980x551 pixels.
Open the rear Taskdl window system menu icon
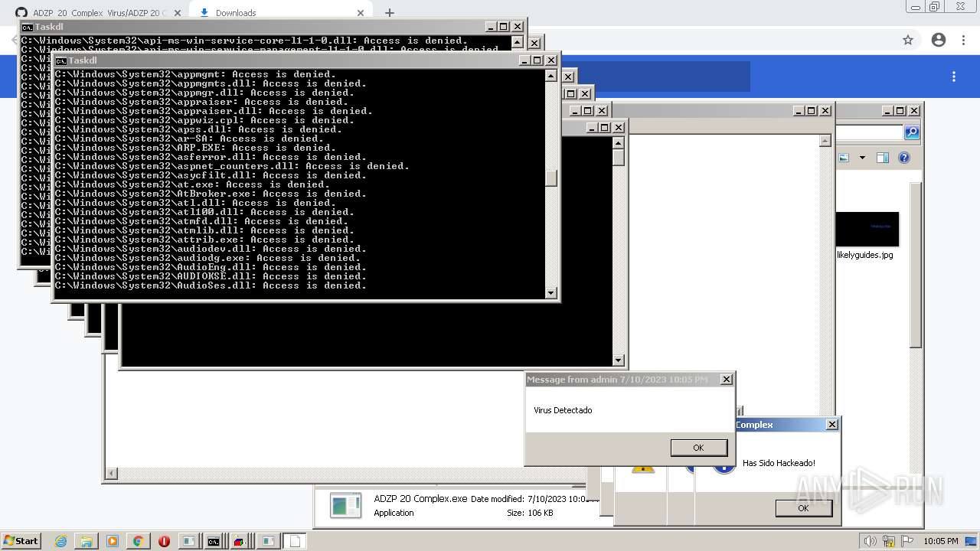click(27, 27)
